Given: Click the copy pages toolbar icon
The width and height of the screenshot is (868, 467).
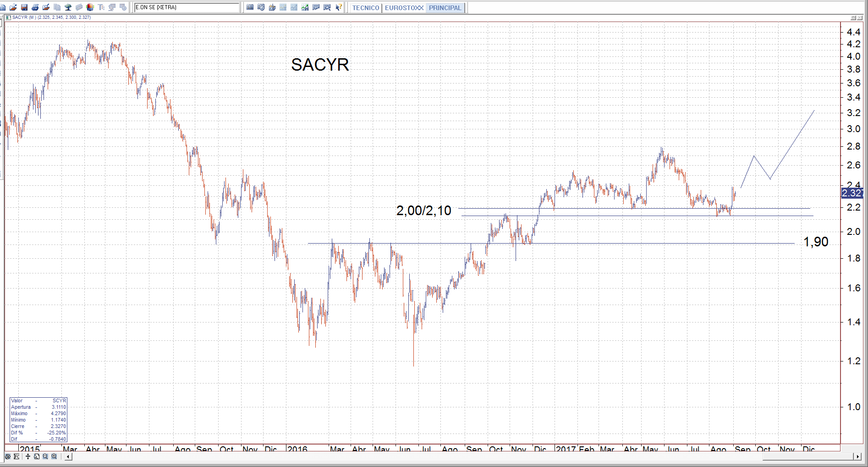Looking at the screenshot, I should click(x=57, y=7).
